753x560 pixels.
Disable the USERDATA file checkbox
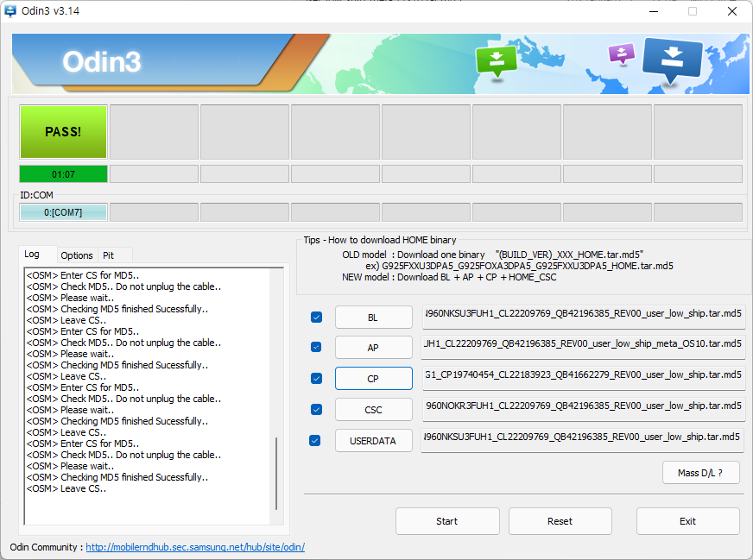click(x=315, y=441)
